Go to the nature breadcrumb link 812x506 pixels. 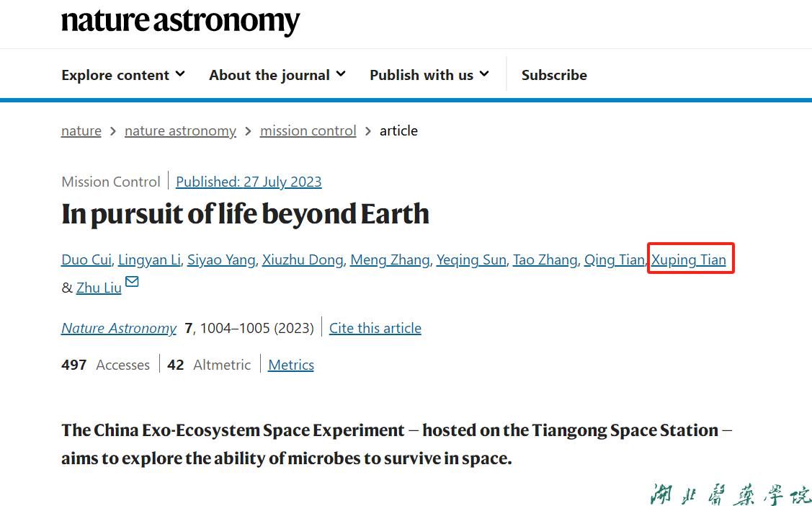tap(81, 130)
